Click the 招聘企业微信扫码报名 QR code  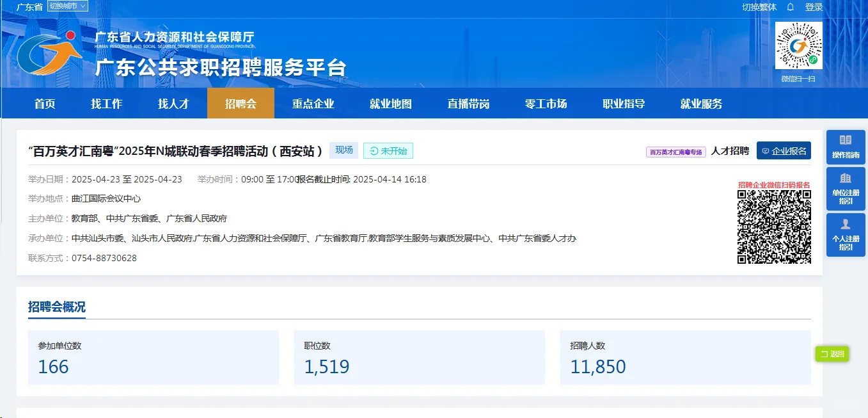coord(774,229)
